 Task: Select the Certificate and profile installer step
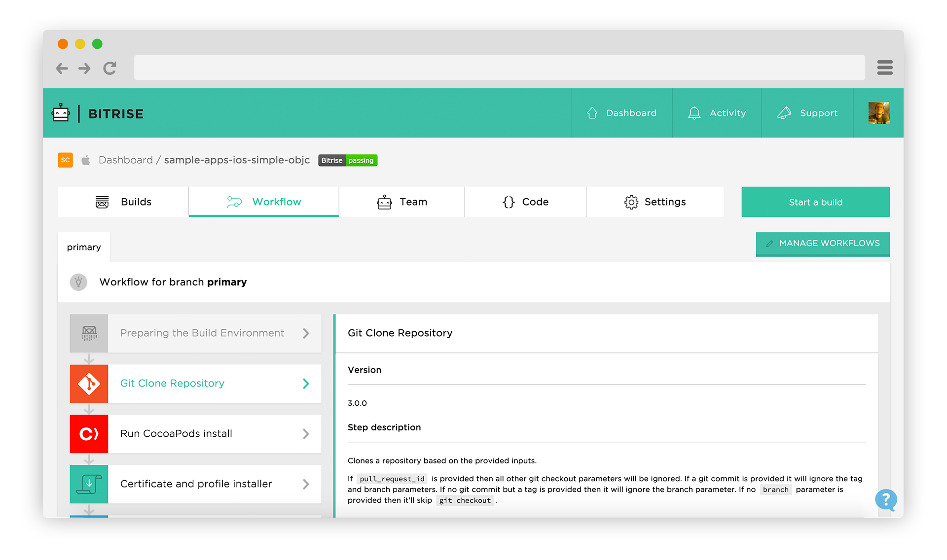click(195, 484)
